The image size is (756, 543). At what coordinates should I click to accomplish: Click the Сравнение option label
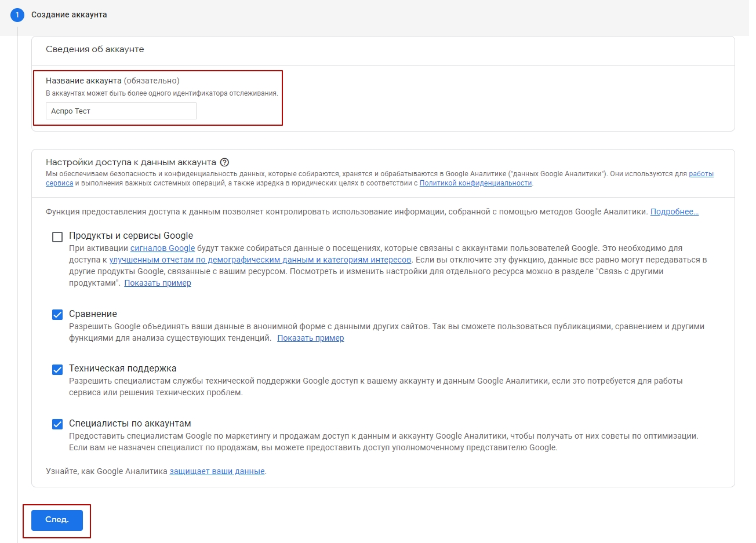93,314
